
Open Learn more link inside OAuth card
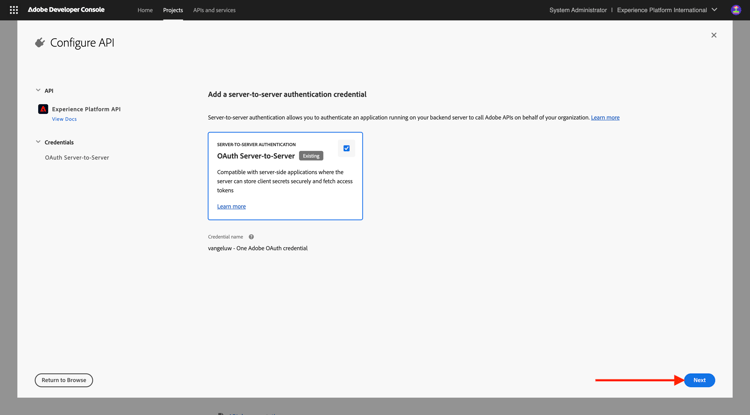coord(232,207)
